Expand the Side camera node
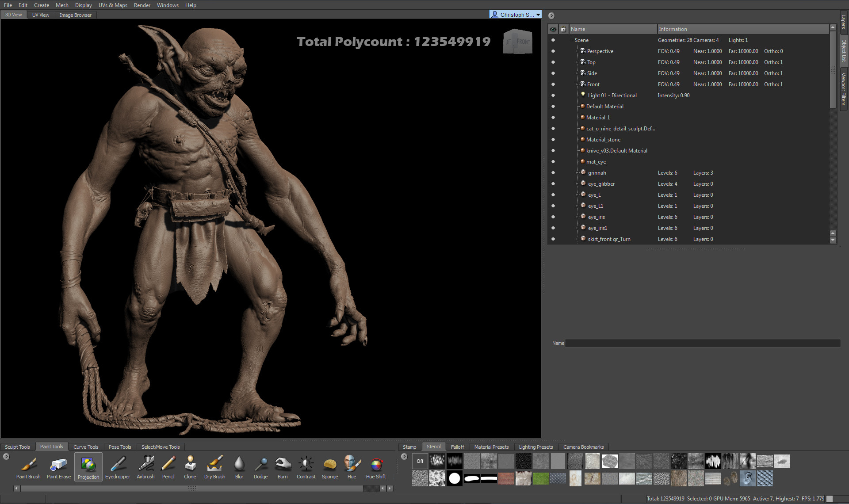This screenshot has height=504, width=849. click(x=577, y=73)
